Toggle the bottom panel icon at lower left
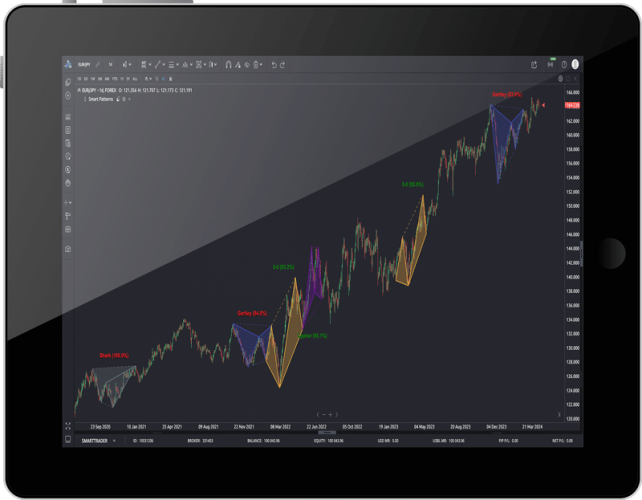 [x=68, y=439]
